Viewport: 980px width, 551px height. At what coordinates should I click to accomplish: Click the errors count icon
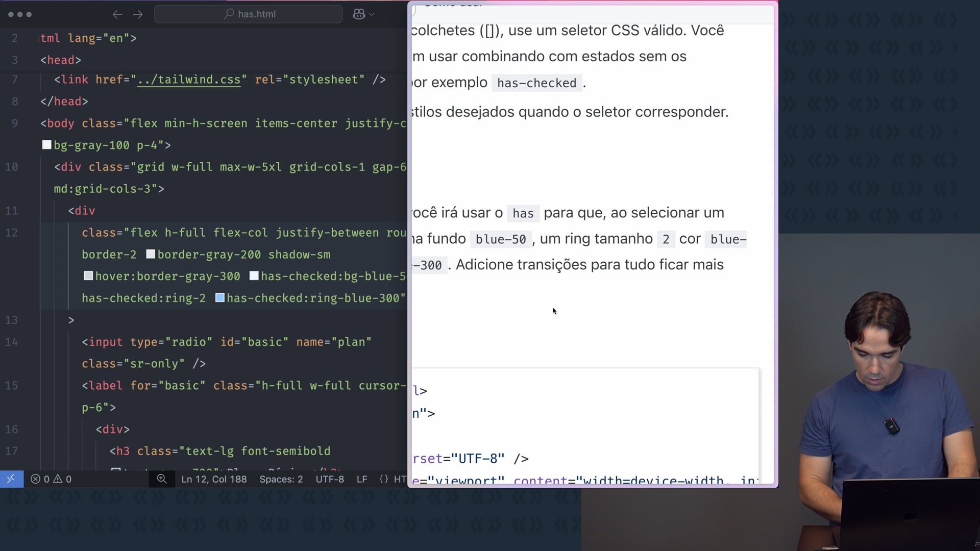point(36,479)
